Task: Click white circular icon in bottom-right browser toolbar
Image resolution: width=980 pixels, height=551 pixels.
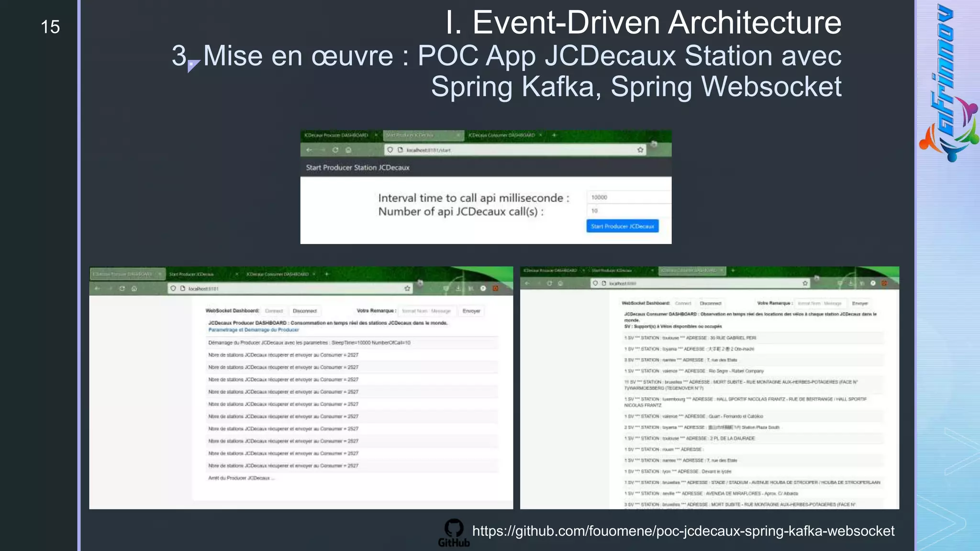Action: tap(873, 283)
